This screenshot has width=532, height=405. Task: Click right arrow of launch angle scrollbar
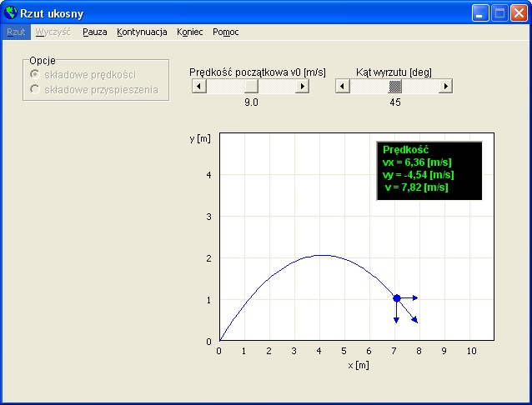coord(445,86)
